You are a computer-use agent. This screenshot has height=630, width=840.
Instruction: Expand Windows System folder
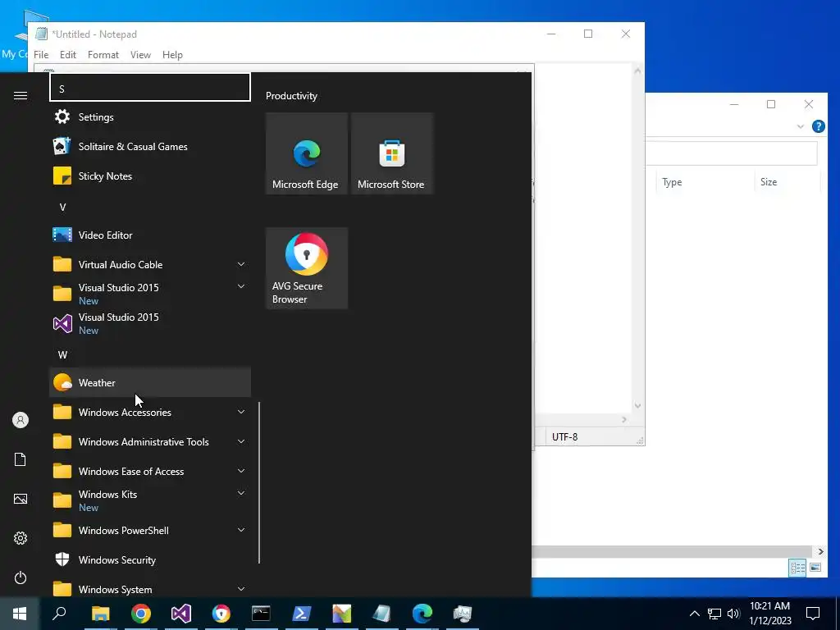(x=241, y=589)
